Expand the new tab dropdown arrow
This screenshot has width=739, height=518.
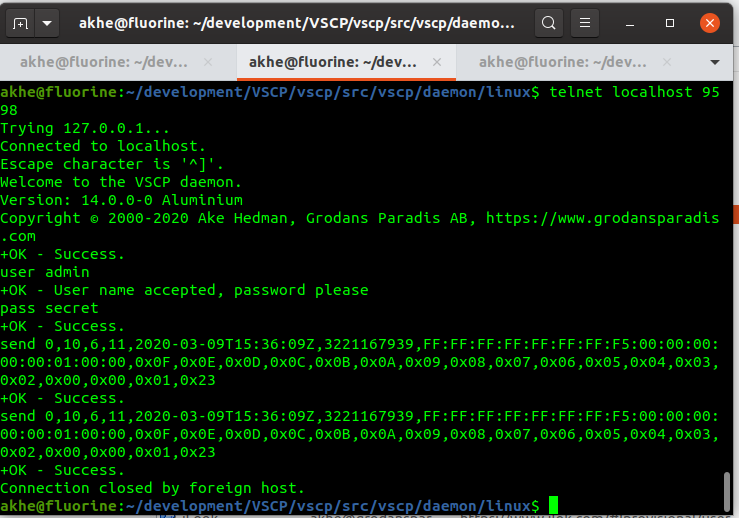pos(47,23)
